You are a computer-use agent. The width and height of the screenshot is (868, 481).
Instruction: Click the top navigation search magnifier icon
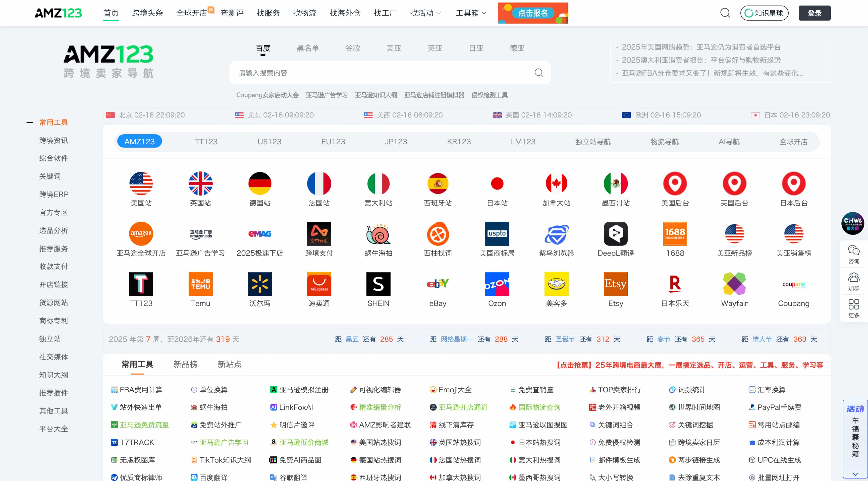coord(725,13)
